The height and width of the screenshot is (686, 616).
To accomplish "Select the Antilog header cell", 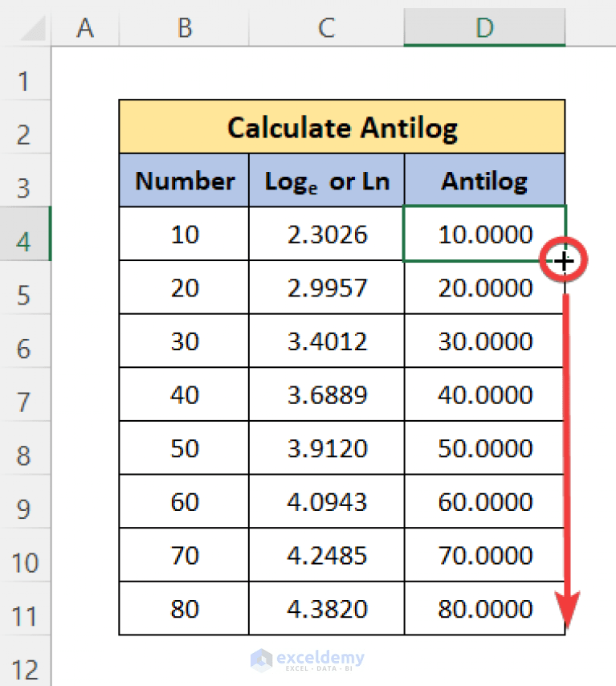I will 483,180.
